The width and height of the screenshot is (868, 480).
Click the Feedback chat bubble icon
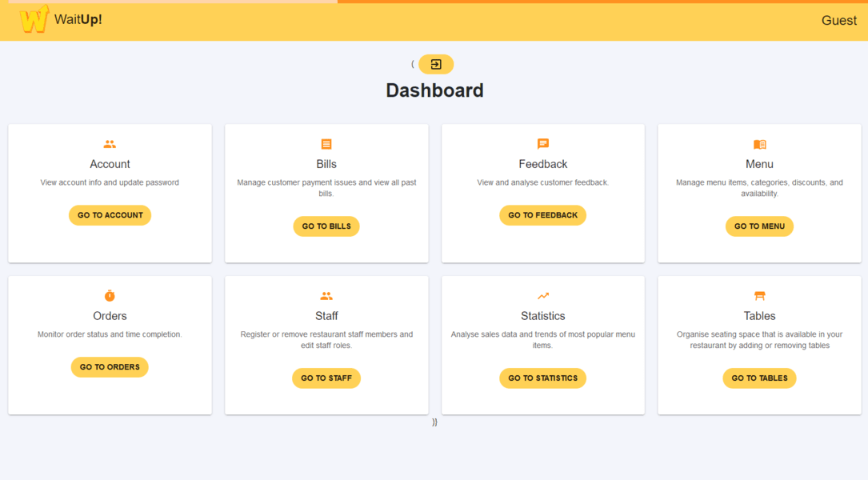(x=543, y=144)
